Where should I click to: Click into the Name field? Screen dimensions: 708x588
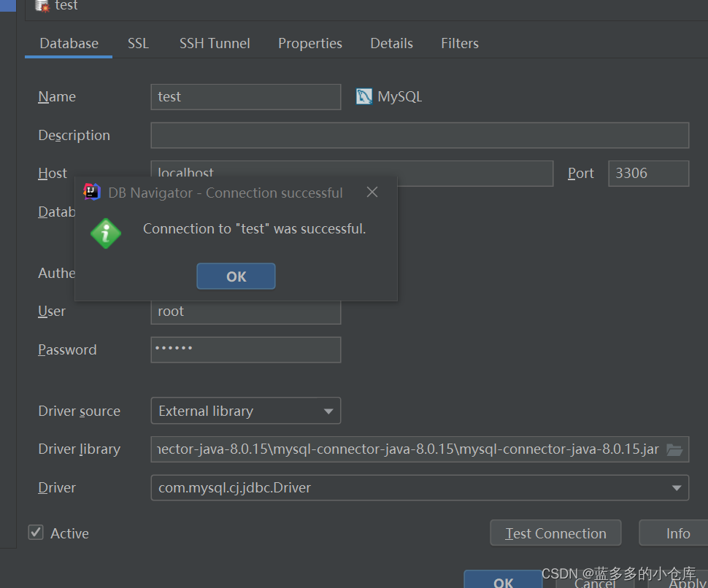(246, 96)
